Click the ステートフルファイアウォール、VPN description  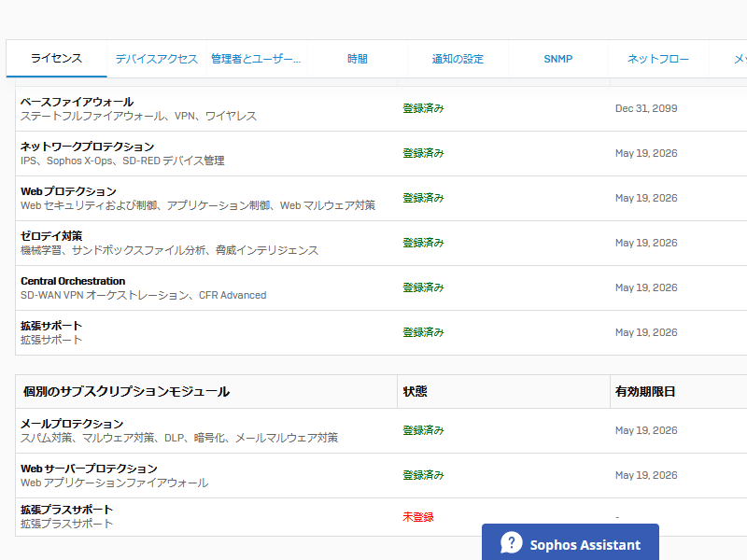(x=138, y=116)
